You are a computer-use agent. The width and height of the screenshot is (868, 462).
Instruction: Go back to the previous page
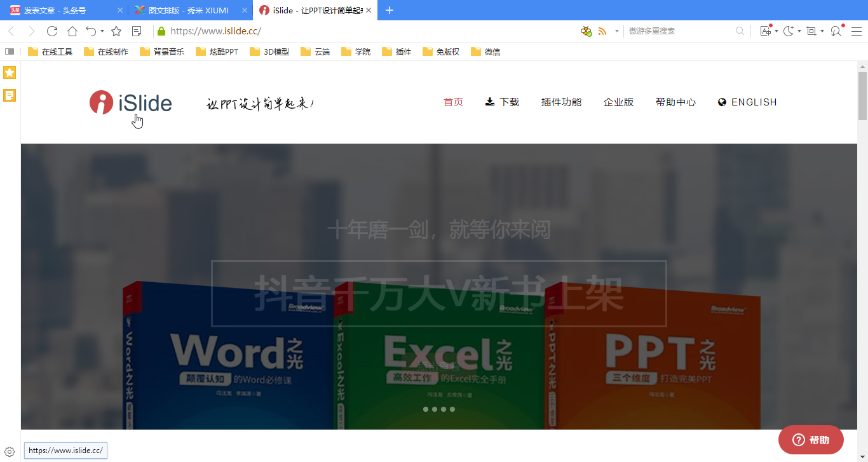coord(11,31)
